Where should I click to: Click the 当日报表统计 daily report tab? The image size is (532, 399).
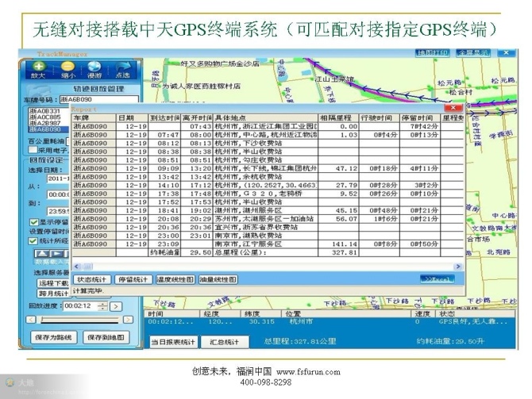[x=173, y=342]
